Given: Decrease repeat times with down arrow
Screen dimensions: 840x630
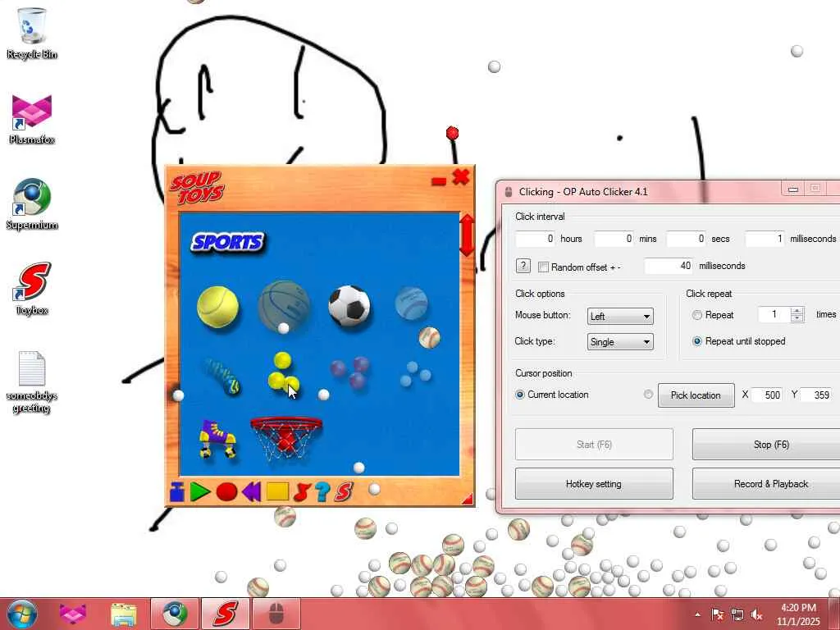Looking at the screenshot, I should [x=797, y=318].
